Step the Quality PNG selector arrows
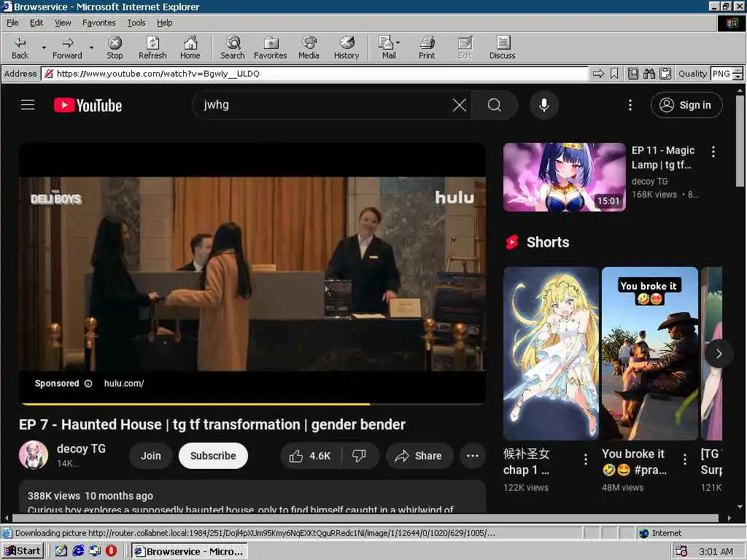The image size is (747, 560). point(738,74)
